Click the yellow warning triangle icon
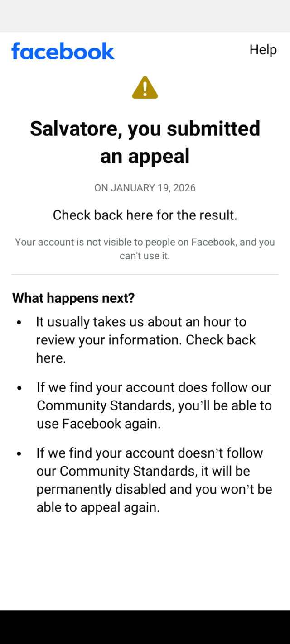This screenshot has width=290, height=644. pos(145,87)
